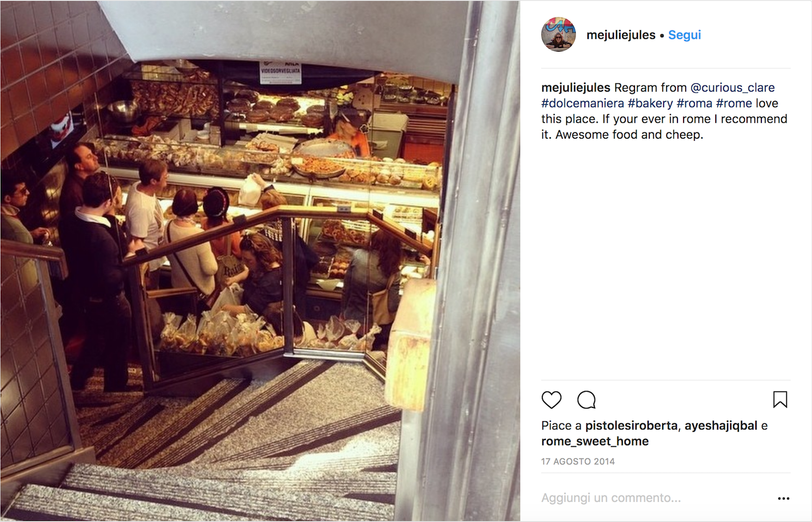Viewport: 812px width, 522px height.
Task: View pistolesiroberta's profile from likes
Action: click(631, 426)
